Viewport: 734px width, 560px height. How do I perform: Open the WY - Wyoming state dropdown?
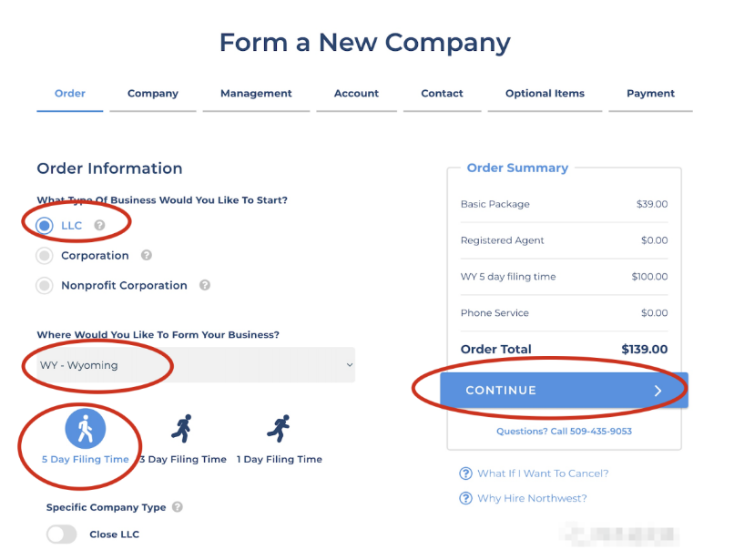(196, 365)
